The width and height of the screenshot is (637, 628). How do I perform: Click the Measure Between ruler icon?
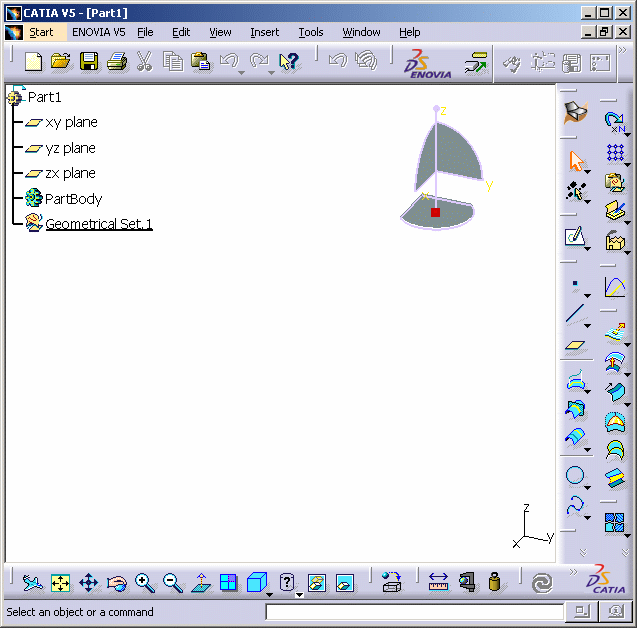[x=438, y=582]
